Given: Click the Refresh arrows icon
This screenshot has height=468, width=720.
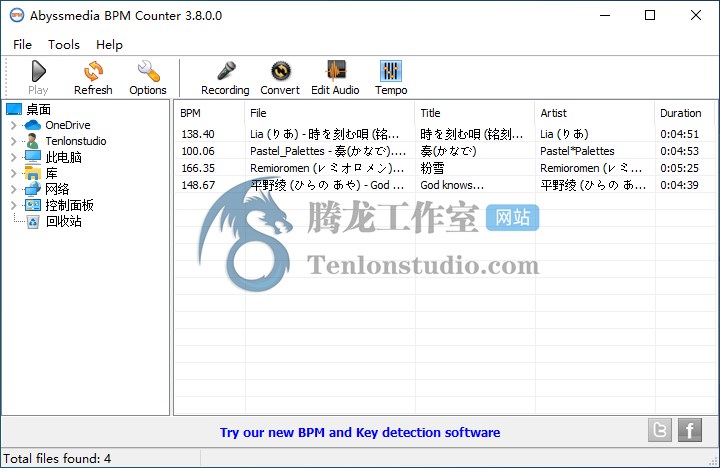Looking at the screenshot, I should (x=93, y=71).
